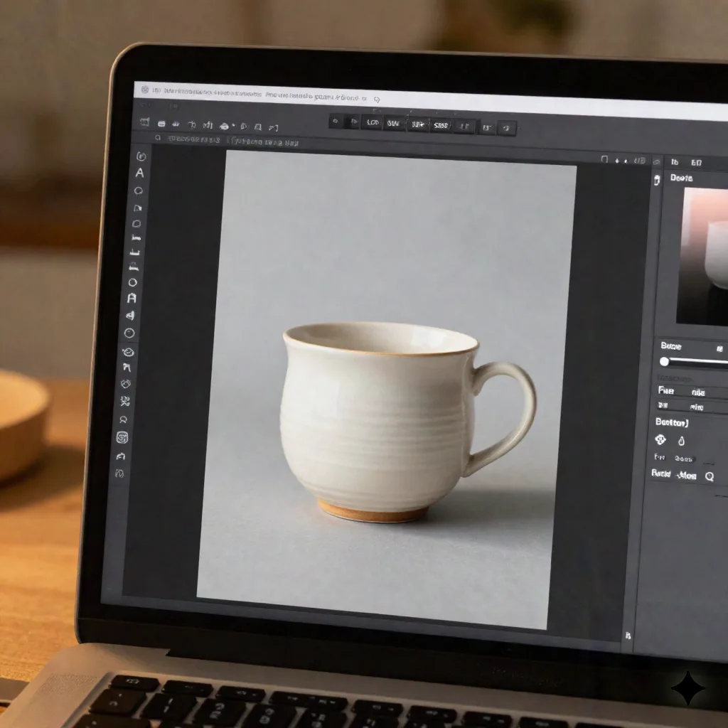Click the small icon at the canvas scrollbar bottom

[628, 636]
